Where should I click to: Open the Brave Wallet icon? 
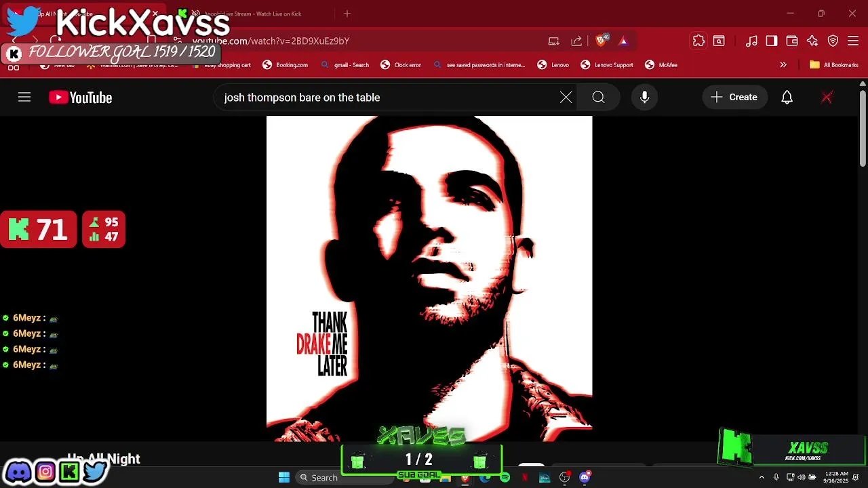(792, 41)
